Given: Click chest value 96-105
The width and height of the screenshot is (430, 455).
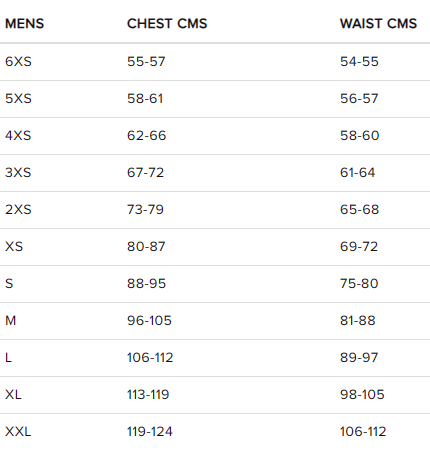Looking at the screenshot, I should (149, 321).
